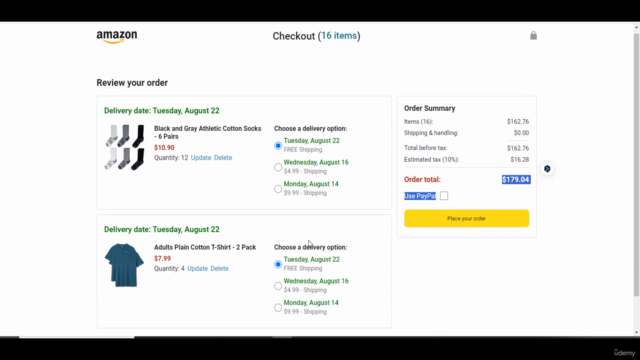
Task: Open the blue T-shirt product image
Action: click(x=124, y=265)
